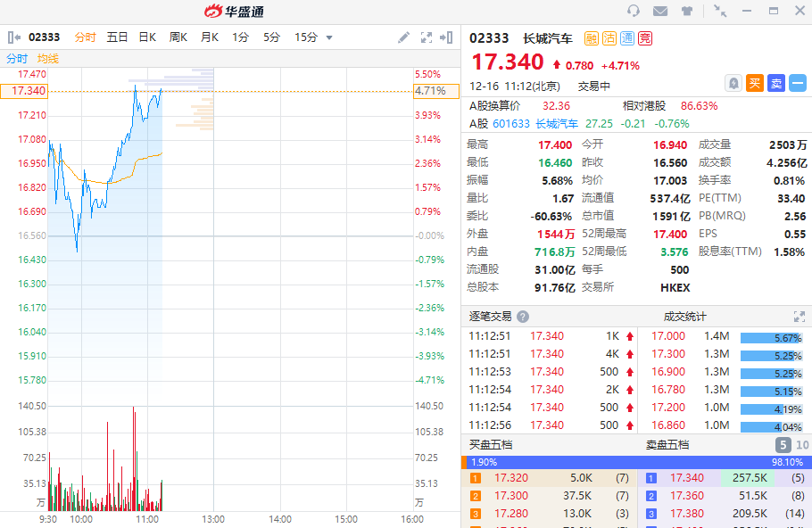Click the blue 卖 sell button
Viewport: 812px width, 528px height.
[x=776, y=83]
